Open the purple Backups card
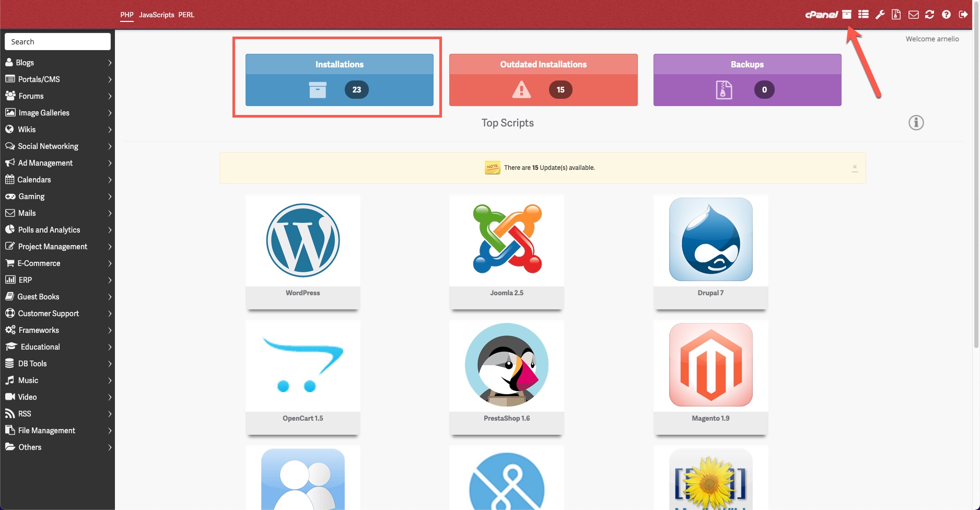Screen dimensions: 980x510 tap(747, 80)
